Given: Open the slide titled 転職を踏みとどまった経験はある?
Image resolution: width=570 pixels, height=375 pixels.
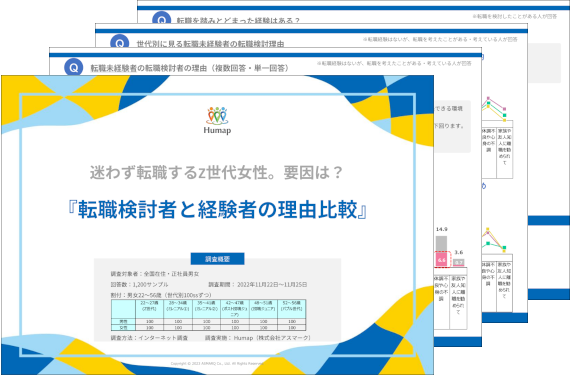Looking at the screenshot, I should tap(238, 20).
